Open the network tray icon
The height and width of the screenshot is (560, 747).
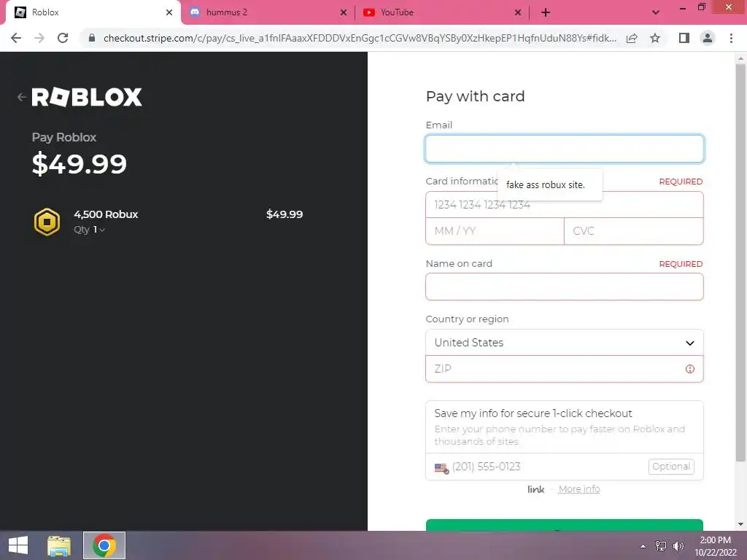(x=660, y=546)
